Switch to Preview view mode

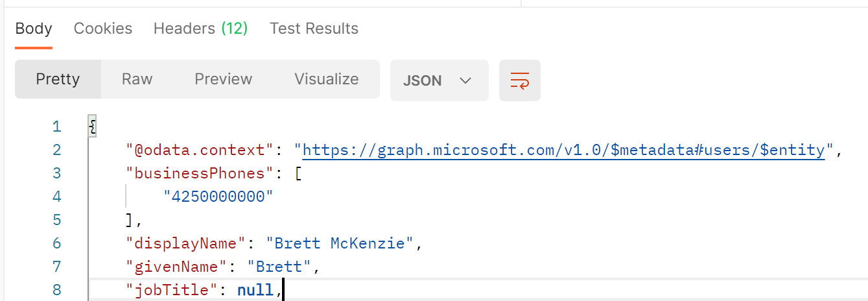tap(223, 79)
